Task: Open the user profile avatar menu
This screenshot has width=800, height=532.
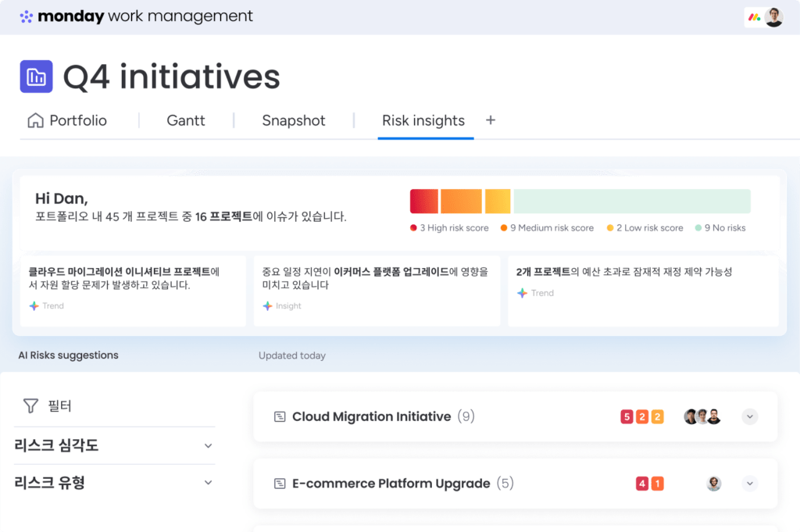Action: [773, 17]
